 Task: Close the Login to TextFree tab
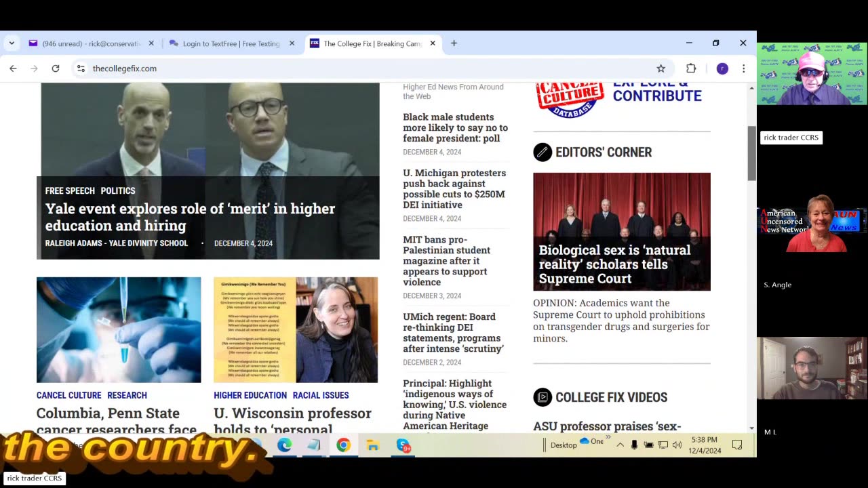pos(292,43)
